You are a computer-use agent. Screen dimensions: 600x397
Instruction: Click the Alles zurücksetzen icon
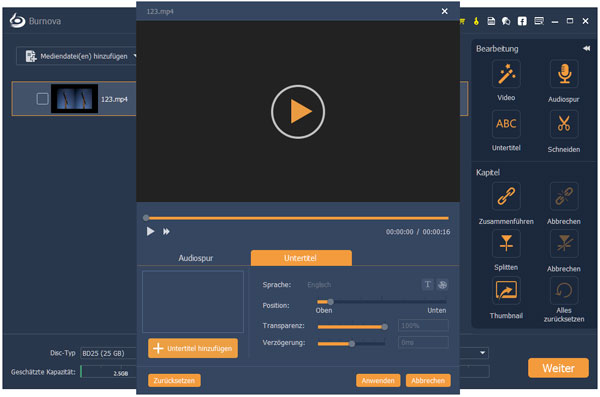[564, 291]
